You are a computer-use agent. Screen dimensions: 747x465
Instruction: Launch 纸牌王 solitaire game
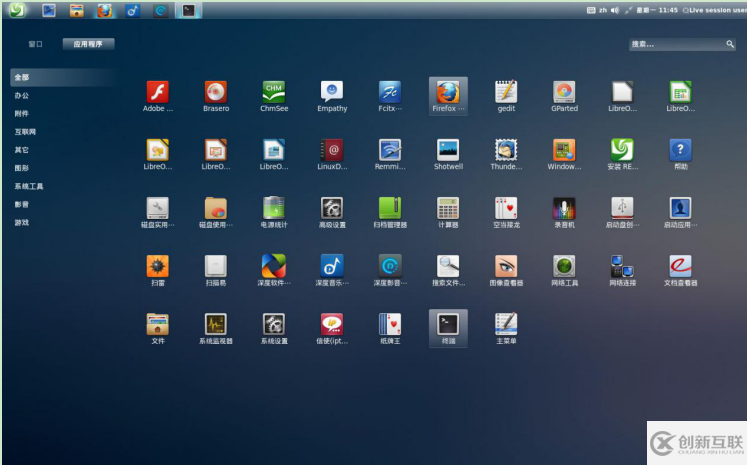point(390,324)
